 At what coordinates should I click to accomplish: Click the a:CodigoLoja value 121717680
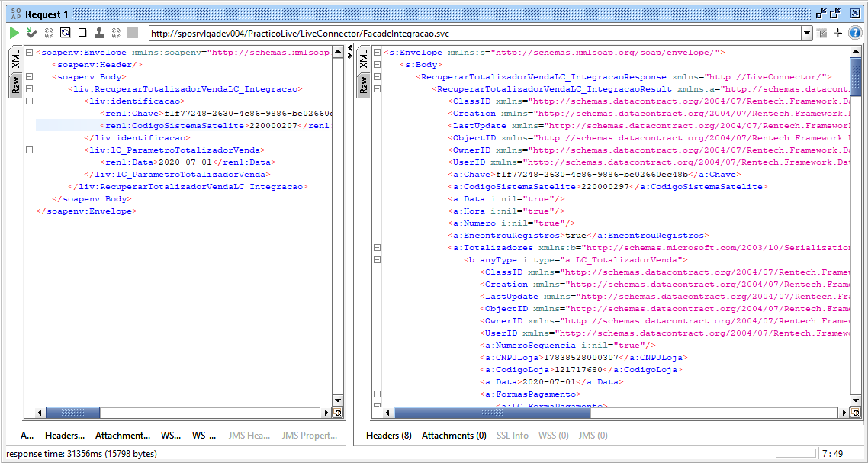click(579, 369)
